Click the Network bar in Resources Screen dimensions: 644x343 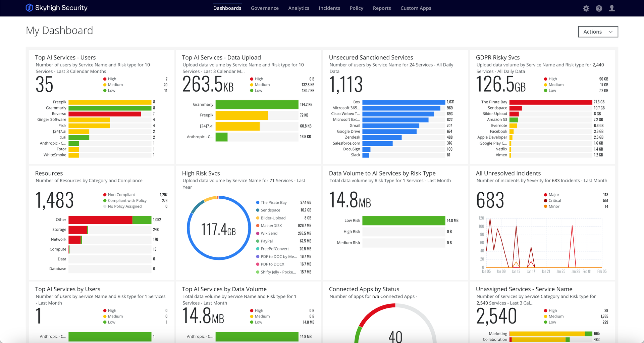pyautogui.click(x=75, y=239)
